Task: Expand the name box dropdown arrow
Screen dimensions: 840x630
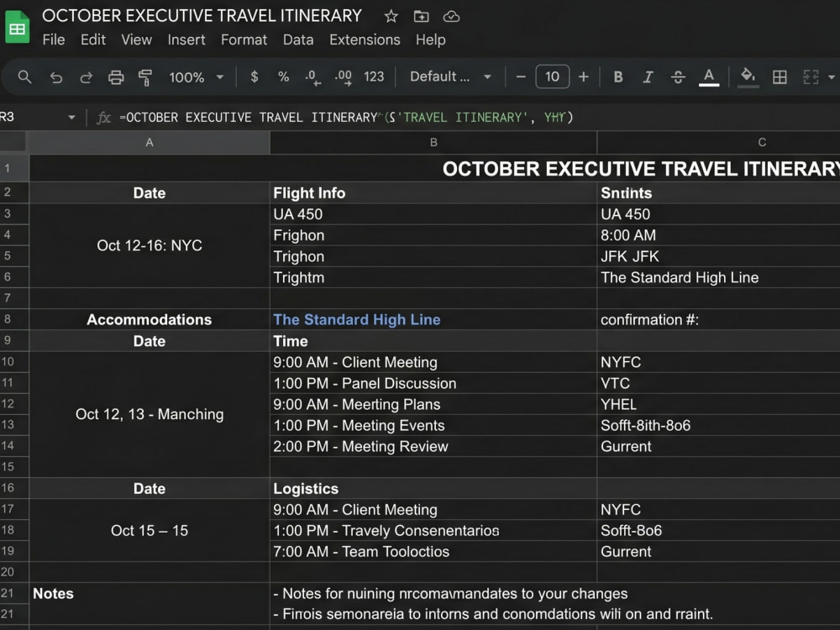Action: 71,118
